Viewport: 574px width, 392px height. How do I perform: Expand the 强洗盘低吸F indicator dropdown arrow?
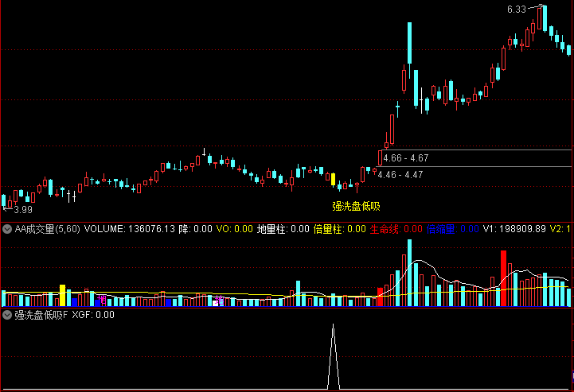[7, 315]
